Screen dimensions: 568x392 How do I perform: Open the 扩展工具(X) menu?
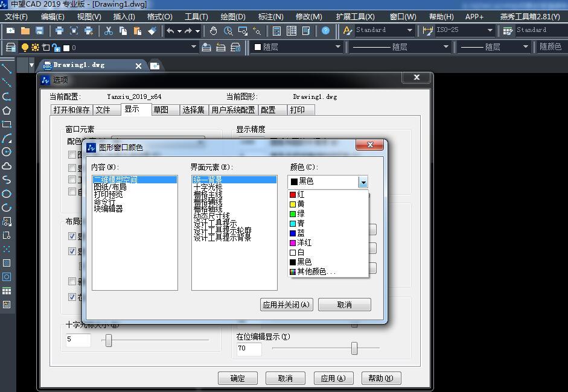[x=355, y=17]
